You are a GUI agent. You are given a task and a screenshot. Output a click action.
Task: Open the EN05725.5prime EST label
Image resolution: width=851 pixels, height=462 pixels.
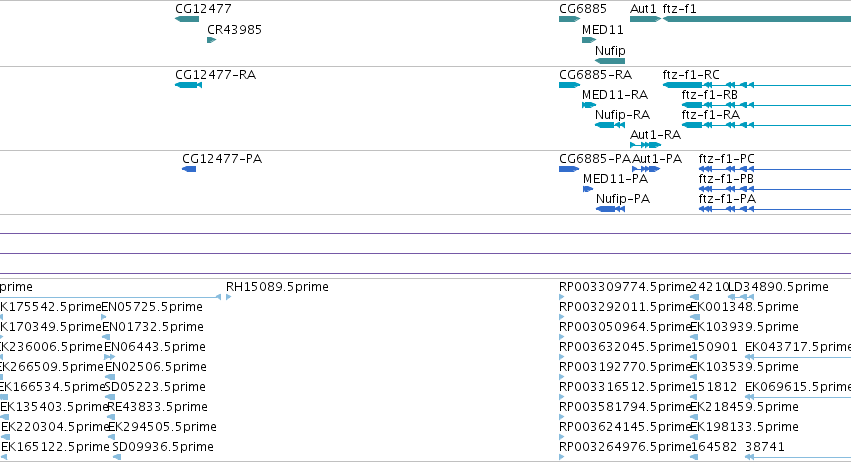tap(152, 307)
